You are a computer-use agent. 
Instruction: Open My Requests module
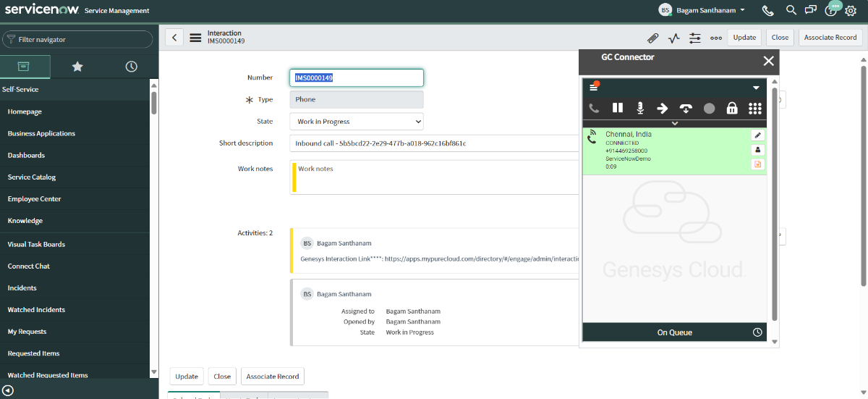coord(27,331)
